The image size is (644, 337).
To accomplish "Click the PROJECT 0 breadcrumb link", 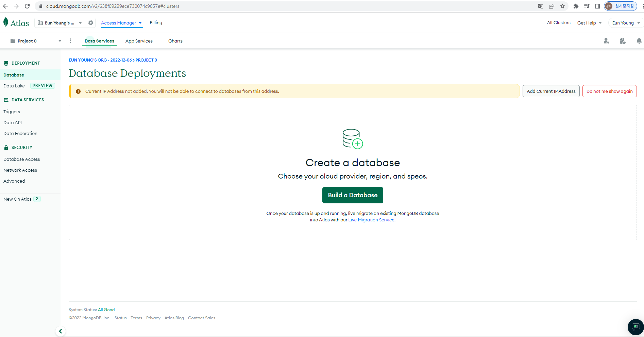I will pos(146,60).
